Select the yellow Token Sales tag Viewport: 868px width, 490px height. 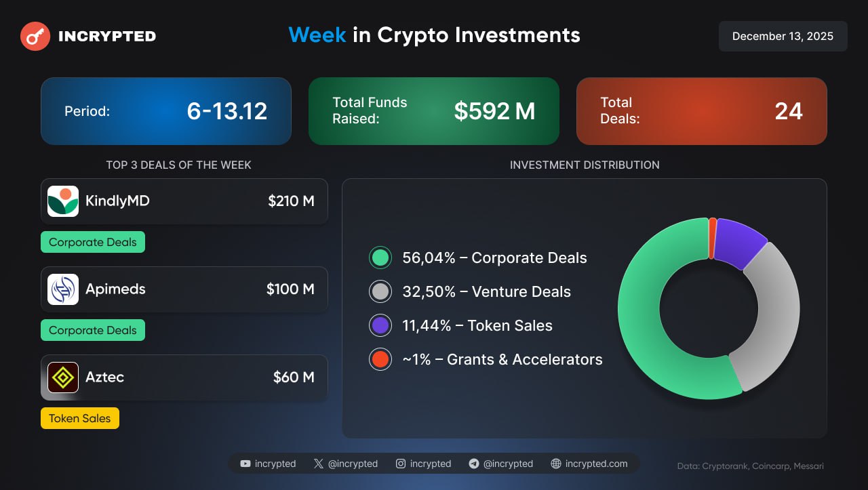pos(80,418)
